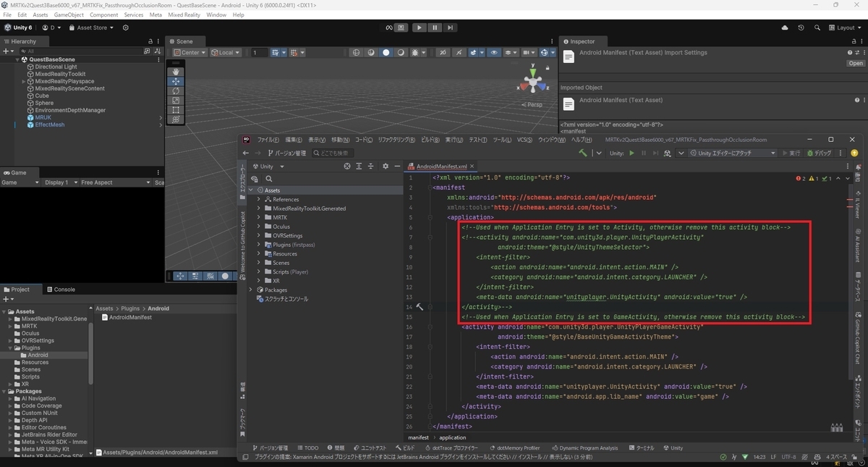Toggle grid snapping icon in Scene toolbar
Viewport: 868px width, 467px height.
pyautogui.click(x=277, y=52)
